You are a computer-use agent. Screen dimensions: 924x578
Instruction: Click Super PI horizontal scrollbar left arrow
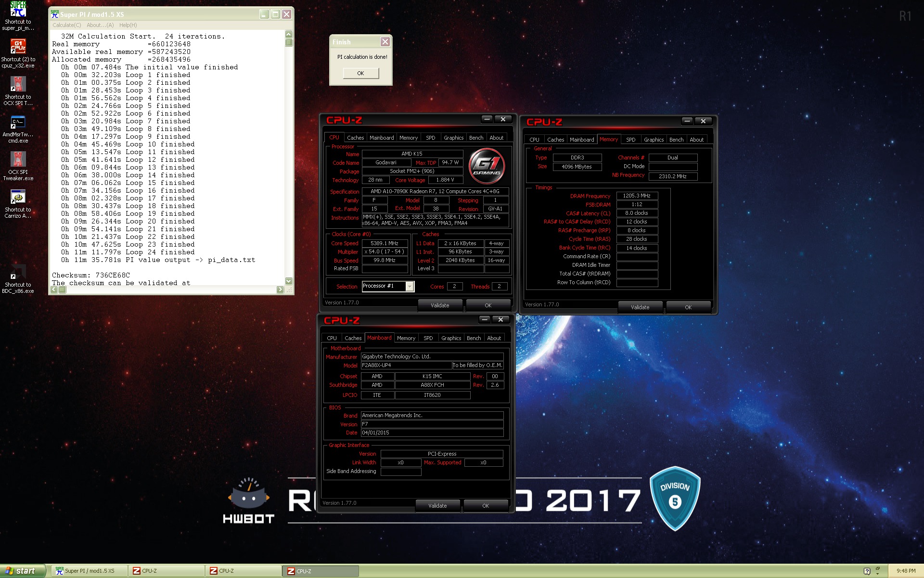pos(54,289)
